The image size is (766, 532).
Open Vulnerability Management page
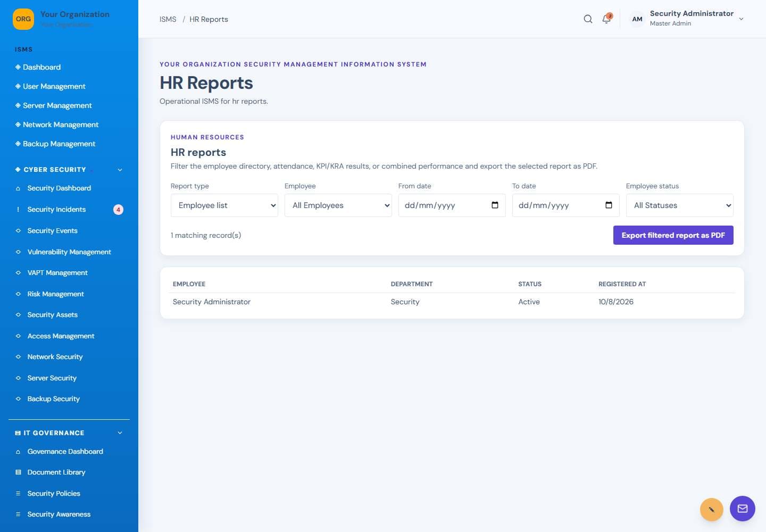pyautogui.click(x=69, y=252)
